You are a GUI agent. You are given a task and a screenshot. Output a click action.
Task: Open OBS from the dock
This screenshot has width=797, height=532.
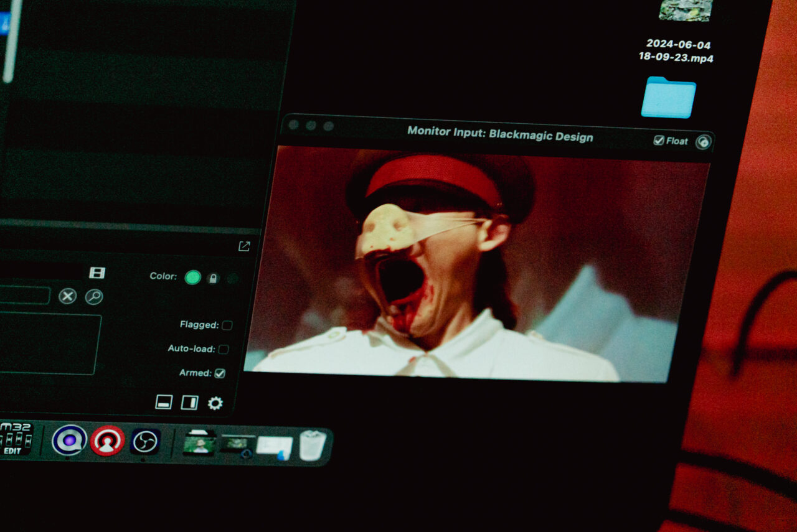(x=145, y=441)
